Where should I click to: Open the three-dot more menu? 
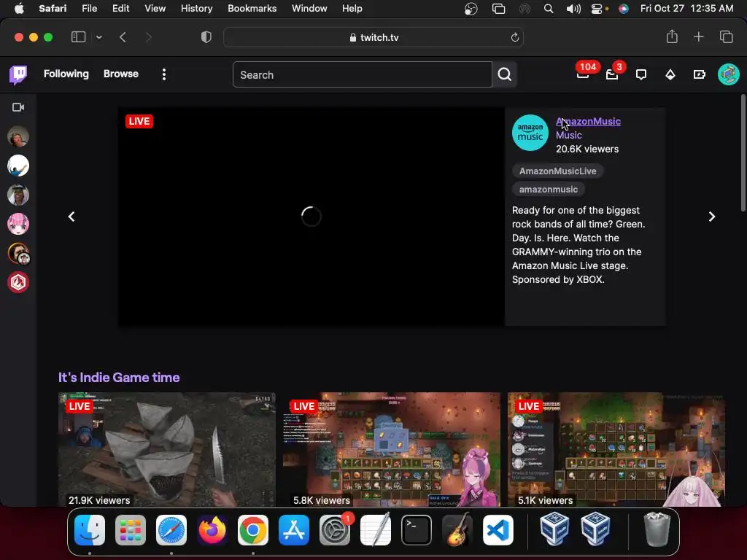click(164, 74)
